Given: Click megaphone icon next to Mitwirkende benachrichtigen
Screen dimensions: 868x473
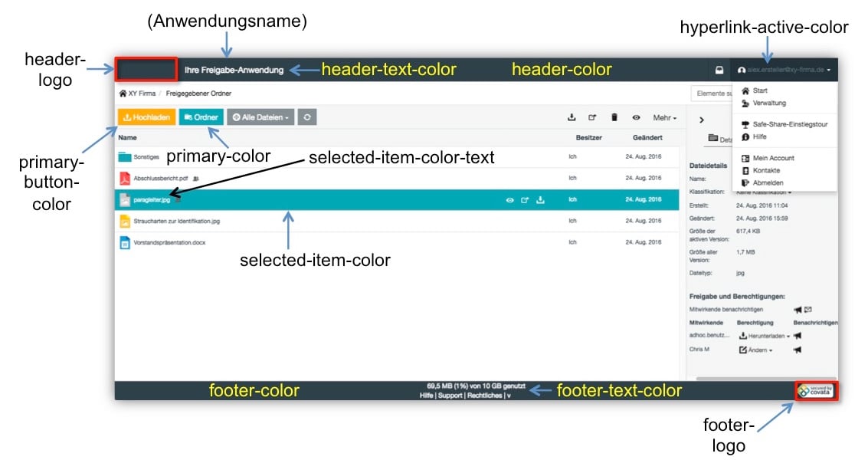Looking at the screenshot, I should [x=798, y=310].
